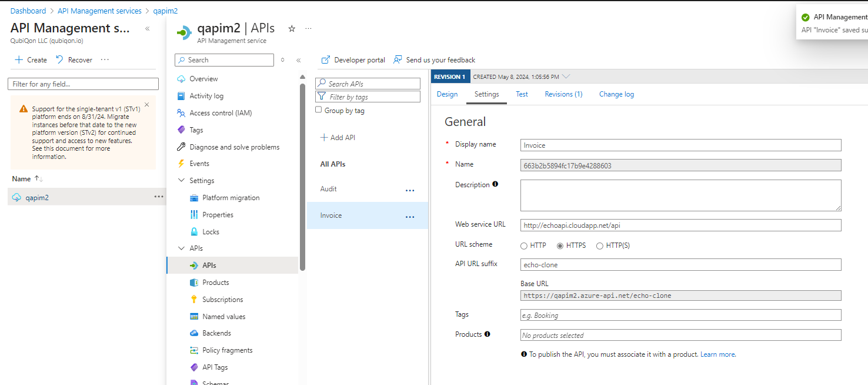868x385 pixels.
Task: Open the Events lightning icon
Action: (x=181, y=164)
